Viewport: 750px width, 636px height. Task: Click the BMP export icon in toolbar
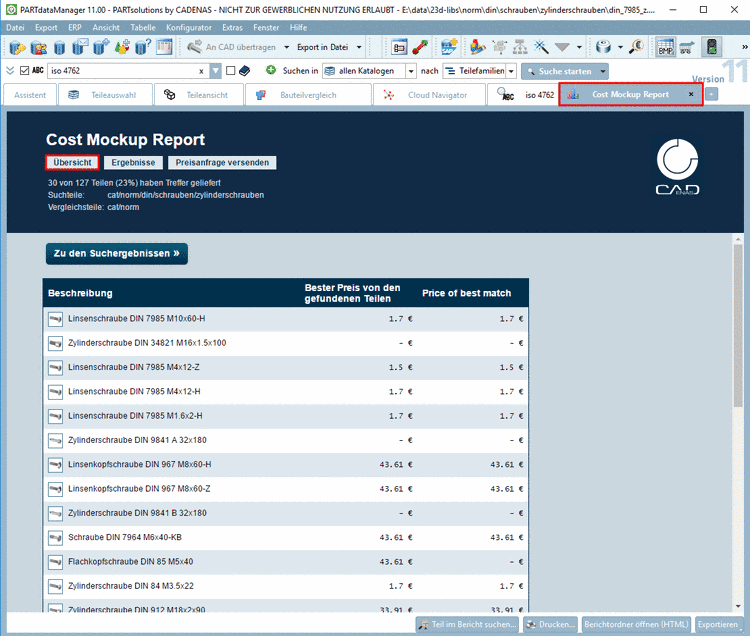[665, 47]
